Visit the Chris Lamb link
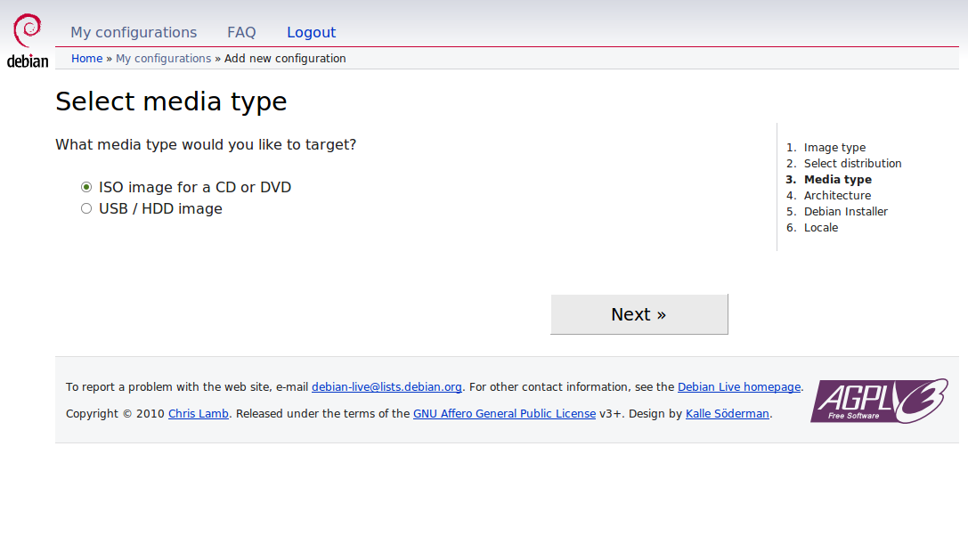 point(199,414)
